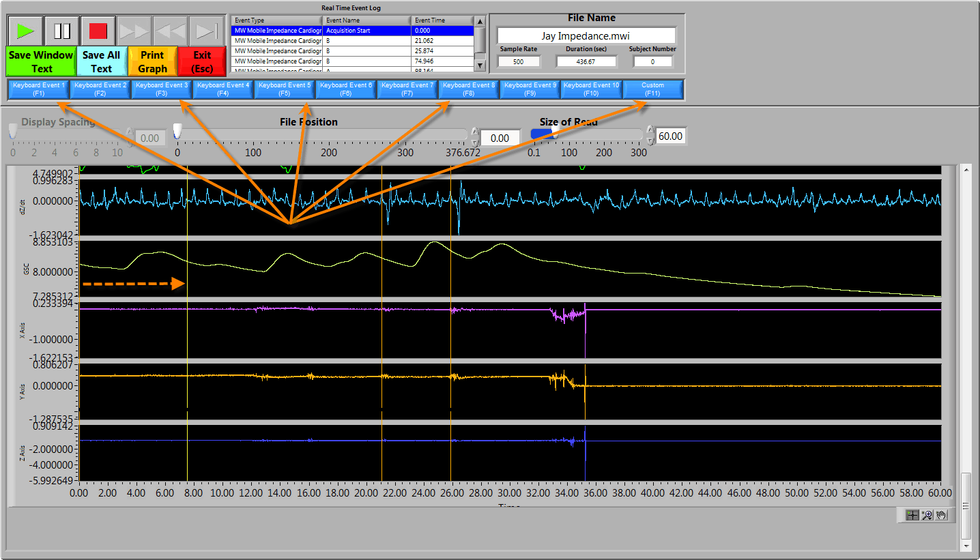
Task: Skip to end with the step-forward button
Action: point(206,31)
